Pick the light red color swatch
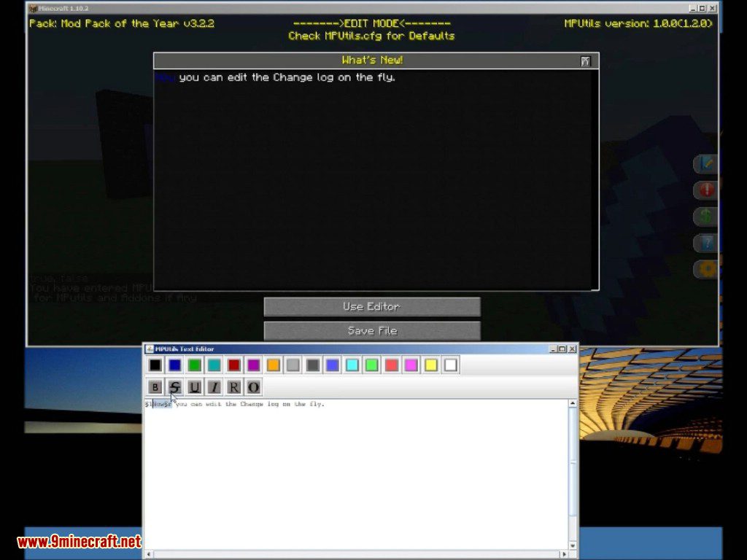Viewport: 747px width, 560px height. click(x=392, y=365)
